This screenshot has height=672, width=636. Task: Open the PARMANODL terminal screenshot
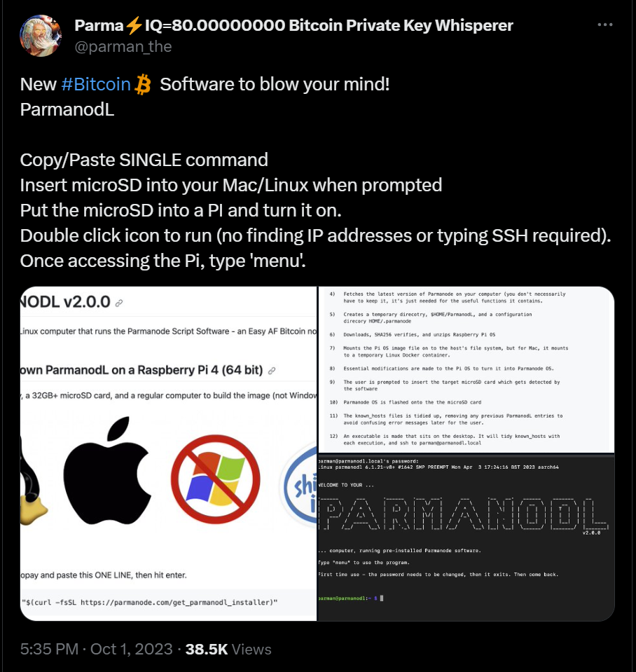pyautogui.click(x=466, y=537)
